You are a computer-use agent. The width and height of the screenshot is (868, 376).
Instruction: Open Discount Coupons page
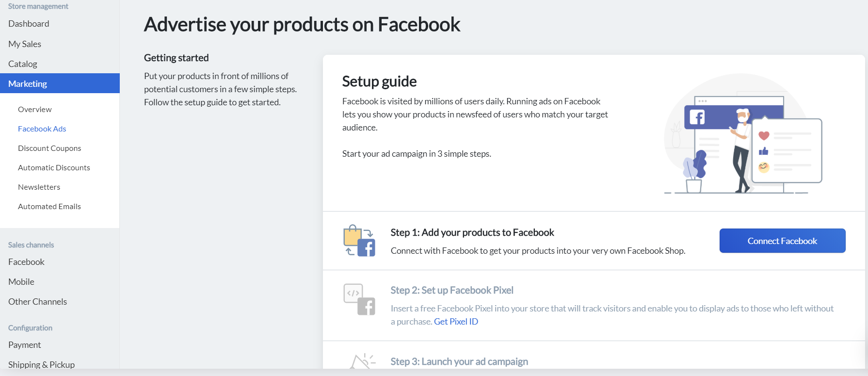point(49,148)
